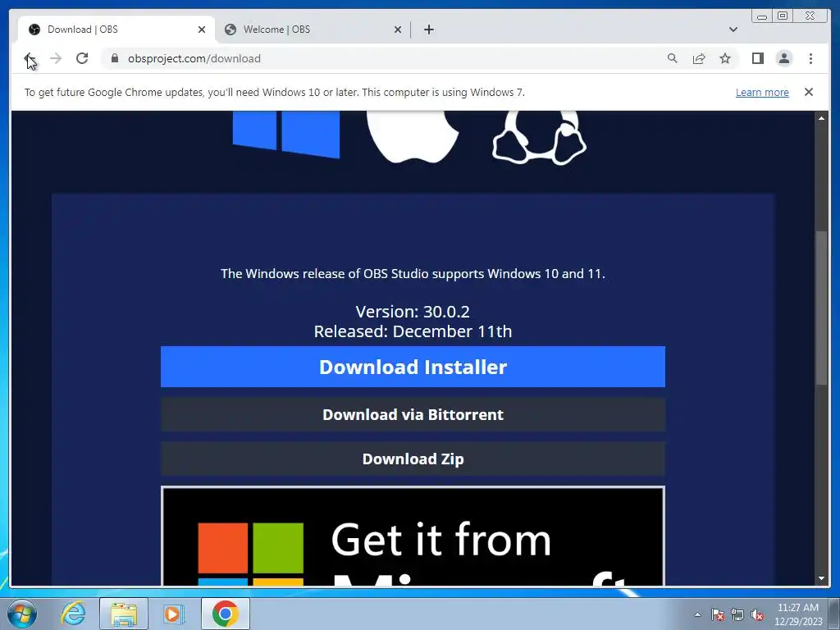Launch Internet Explorer from the taskbar

[73, 614]
